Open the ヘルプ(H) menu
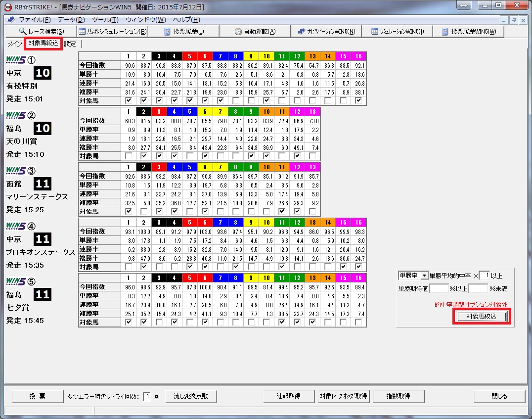This screenshot has height=419, width=532. [x=186, y=20]
